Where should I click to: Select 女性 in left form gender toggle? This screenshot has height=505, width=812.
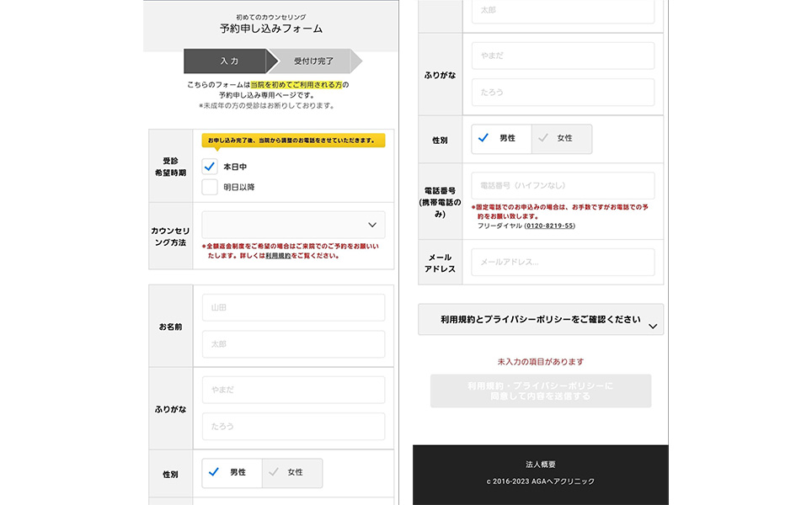292,472
